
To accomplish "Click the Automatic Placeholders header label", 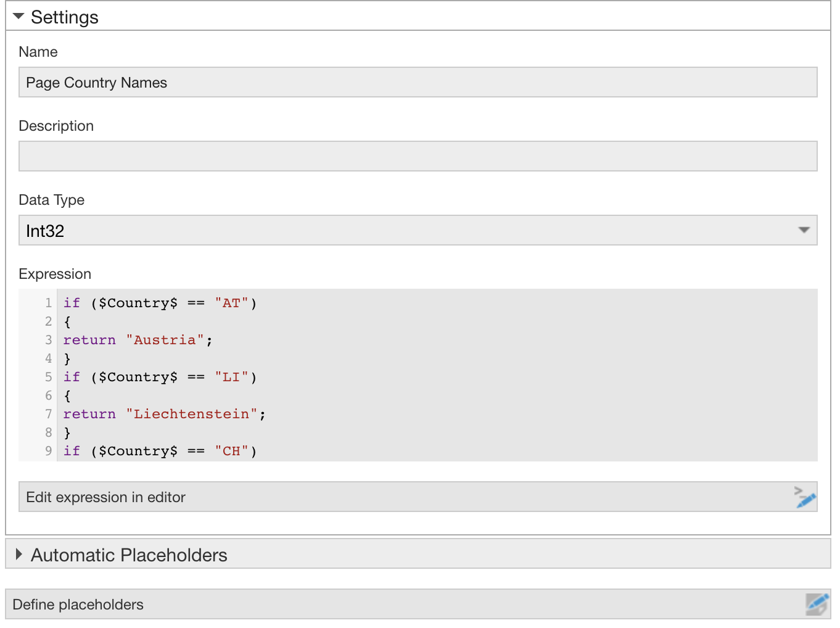I will [x=129, y=555].
